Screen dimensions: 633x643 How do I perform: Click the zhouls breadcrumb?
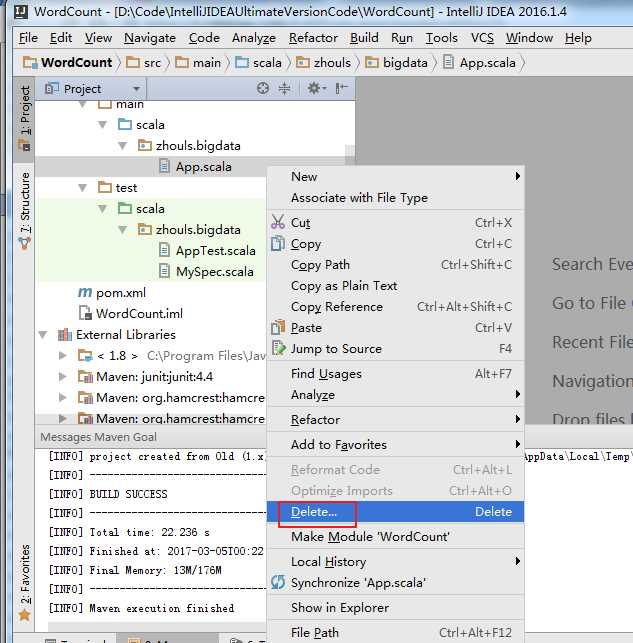323,62
